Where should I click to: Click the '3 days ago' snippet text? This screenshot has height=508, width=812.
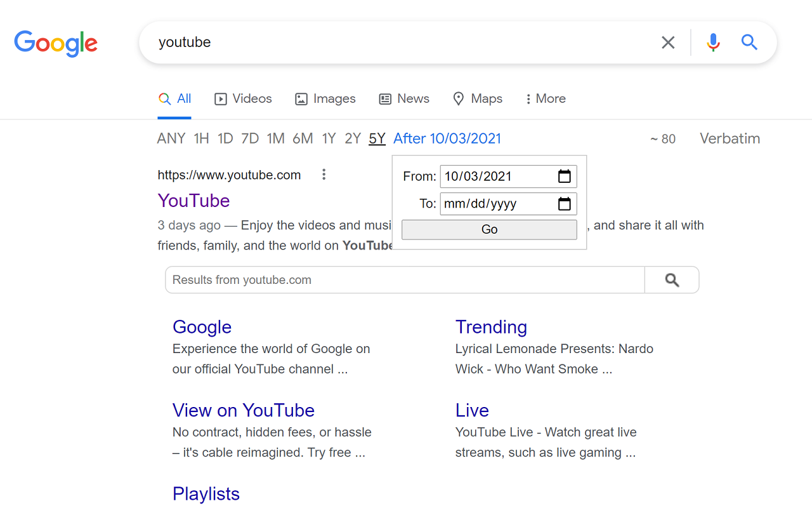(189, 225)
